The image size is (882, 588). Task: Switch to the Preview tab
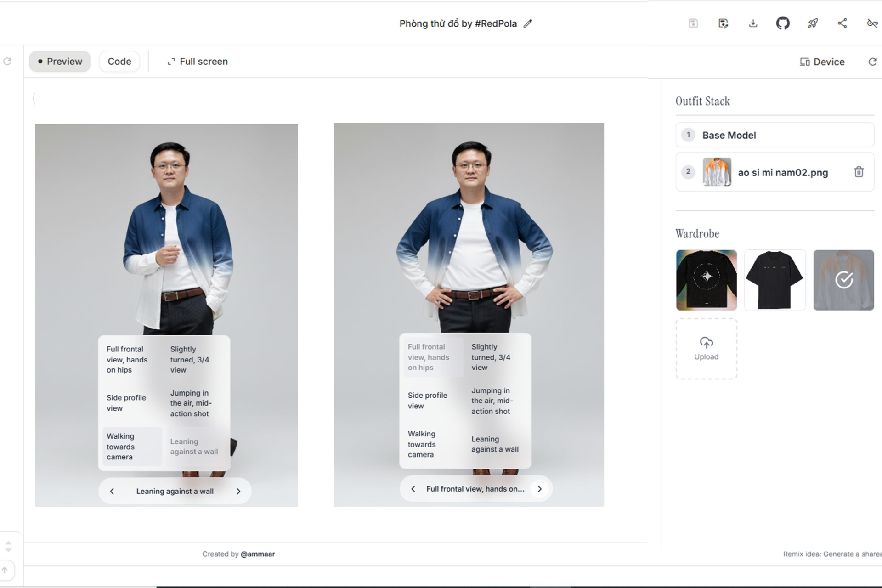60,62
